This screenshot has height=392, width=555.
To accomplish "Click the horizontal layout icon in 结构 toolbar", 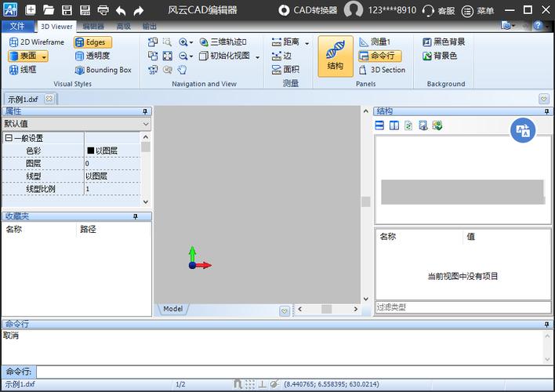I will 379,125.
